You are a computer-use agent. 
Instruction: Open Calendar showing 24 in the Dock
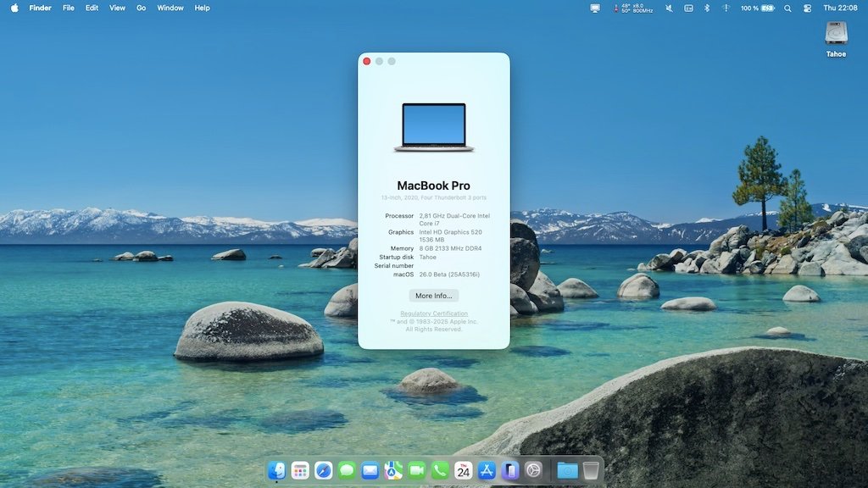click(x=464, y=470)
